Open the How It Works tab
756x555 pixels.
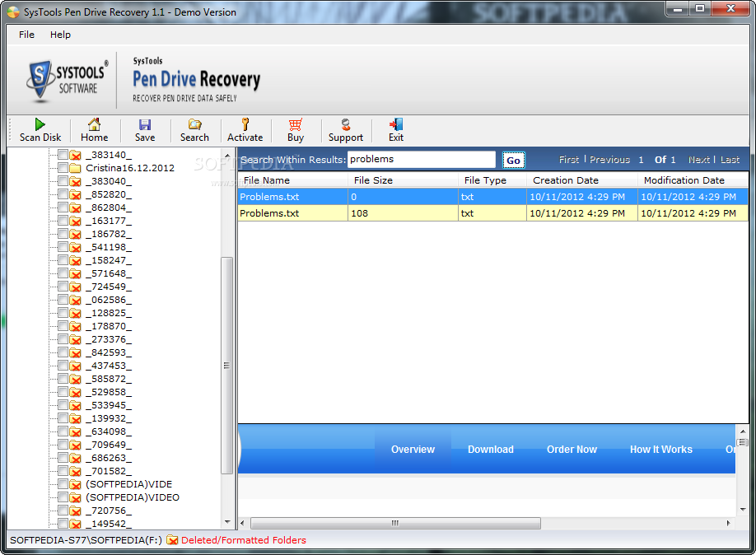point(661,450)
